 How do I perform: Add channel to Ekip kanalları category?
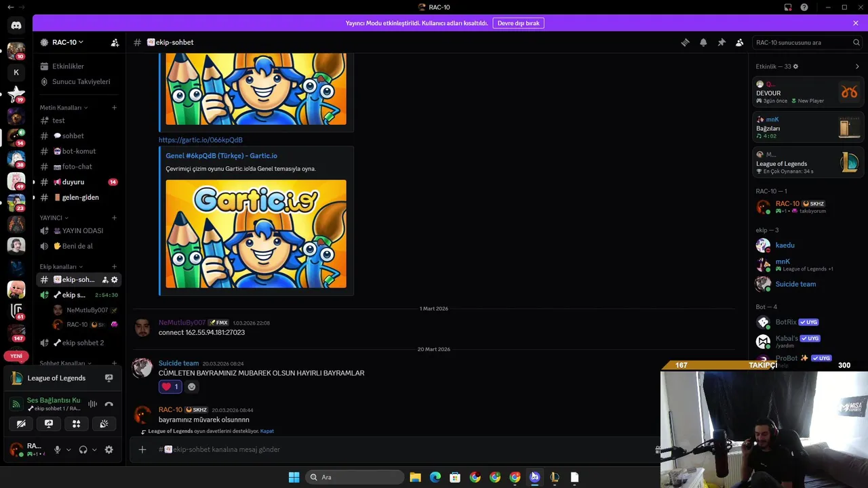(x=115, y=266)
